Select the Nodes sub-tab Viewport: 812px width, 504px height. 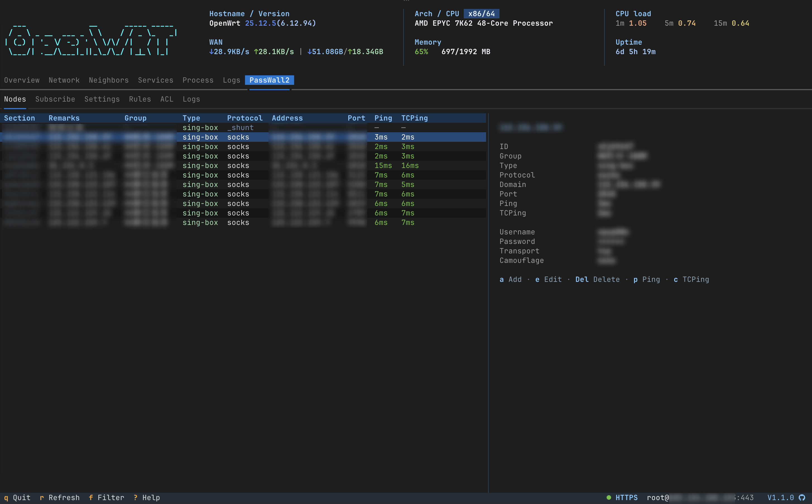[x=15, y=99]
